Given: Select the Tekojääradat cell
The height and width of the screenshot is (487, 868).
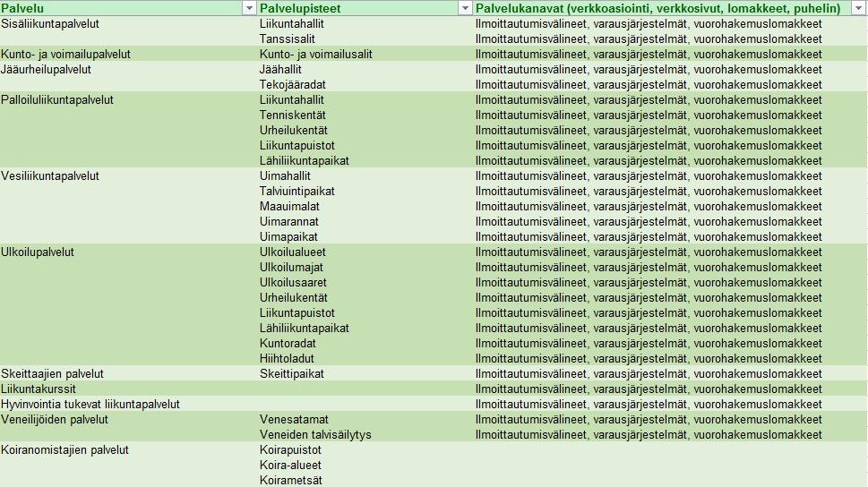Looking at the screenshot, I should click(365, 85).
